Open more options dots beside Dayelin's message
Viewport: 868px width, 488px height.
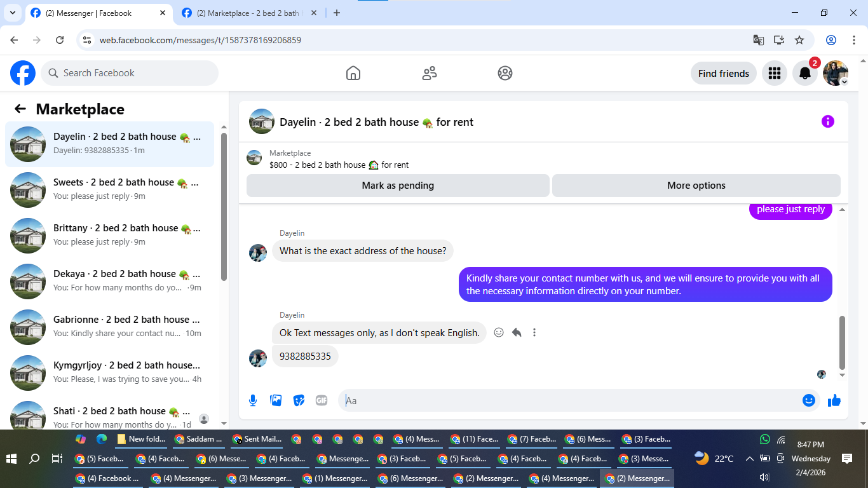(x=534, y=332)
